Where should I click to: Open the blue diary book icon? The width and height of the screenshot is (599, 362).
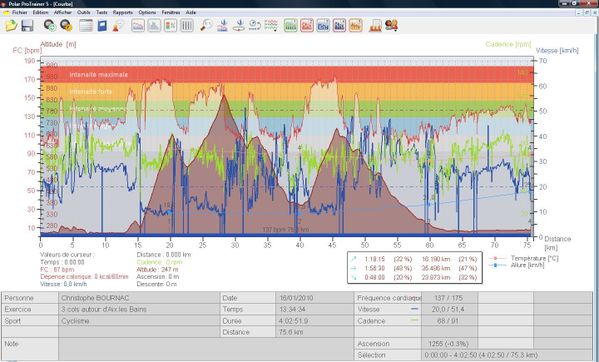[x=102, y=26]
